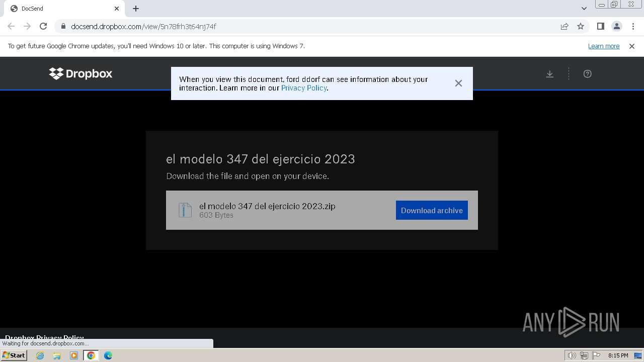Reload the page with refresh icon

tap(43, 26)
